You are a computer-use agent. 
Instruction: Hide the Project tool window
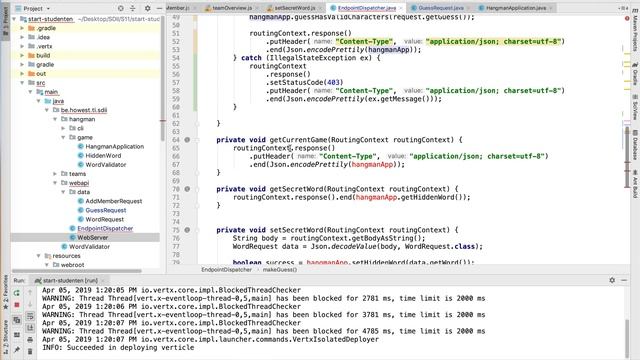159,8
